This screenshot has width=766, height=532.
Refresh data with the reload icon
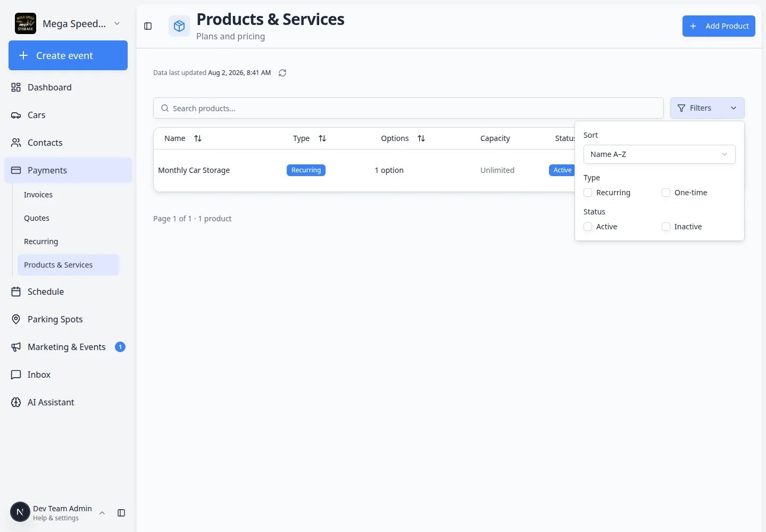click(x=282, y=73)
